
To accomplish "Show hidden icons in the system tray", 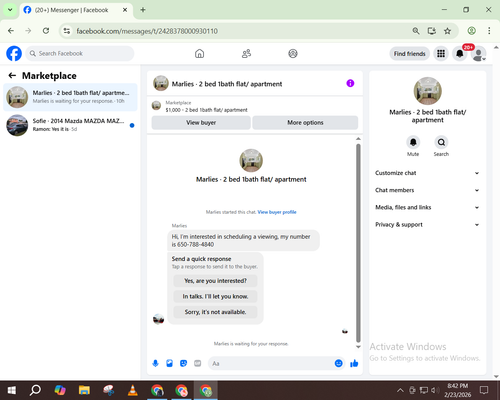I will (x=400, y=390).
